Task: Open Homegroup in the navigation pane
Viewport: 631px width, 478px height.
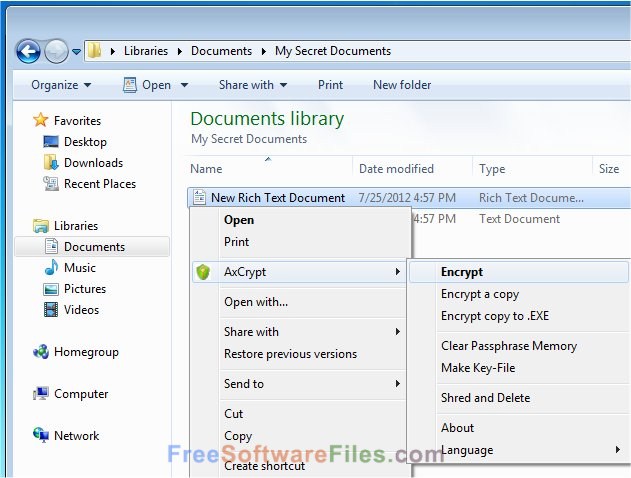Action: tap(86, 352)
